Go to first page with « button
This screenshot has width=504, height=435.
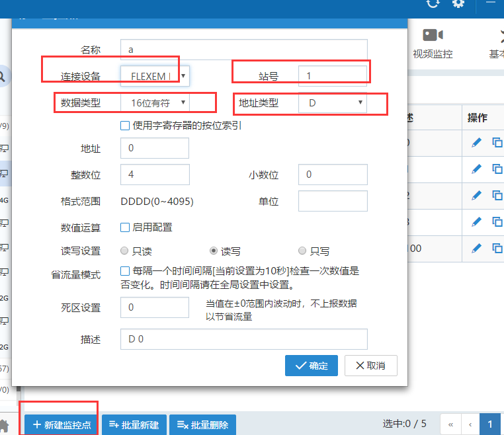pyautogui.click(x=450, y=424)
